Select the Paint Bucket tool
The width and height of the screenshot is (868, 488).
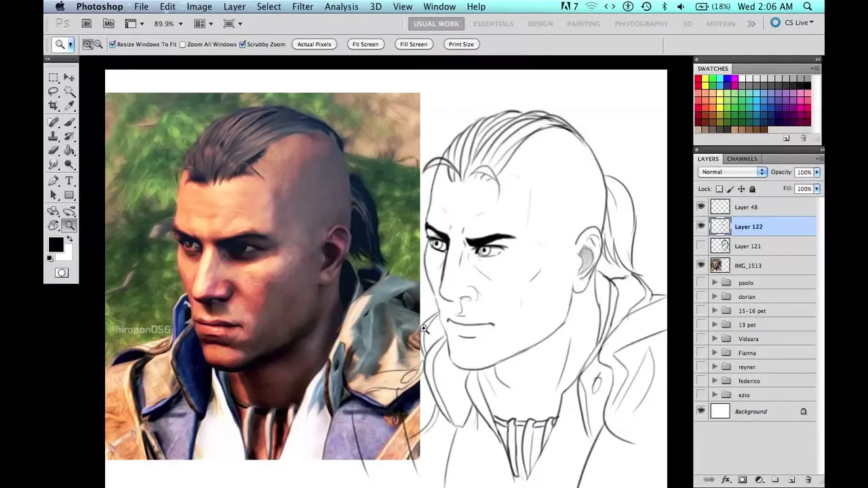coord(69,150)
